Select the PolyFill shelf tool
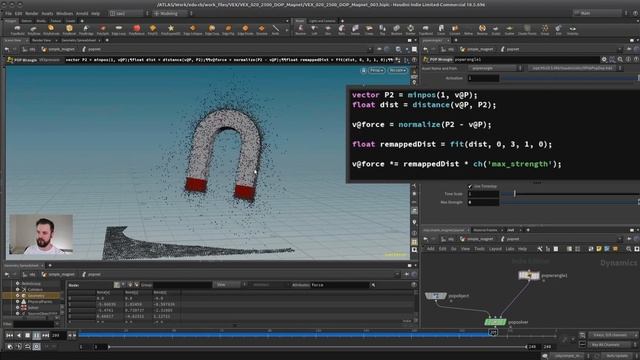640x360 pixels. [x=153, y=29]
